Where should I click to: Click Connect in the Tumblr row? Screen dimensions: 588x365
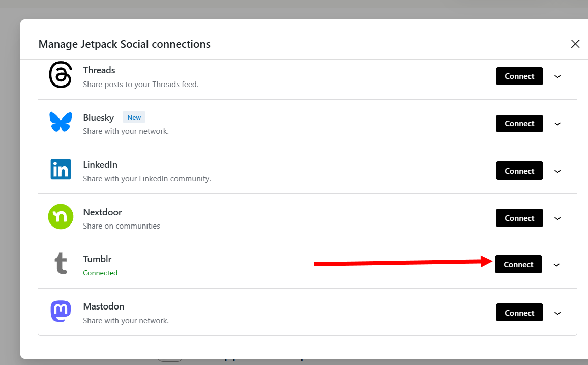click(x=518, y=265)
